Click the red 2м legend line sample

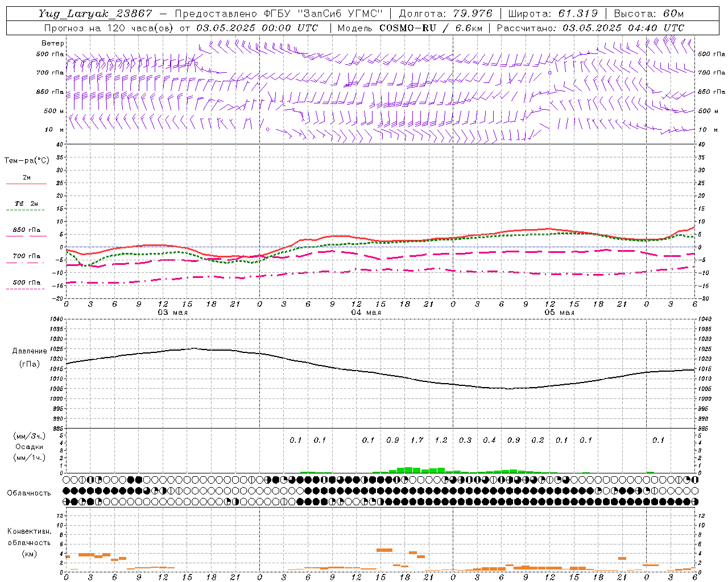26,184
